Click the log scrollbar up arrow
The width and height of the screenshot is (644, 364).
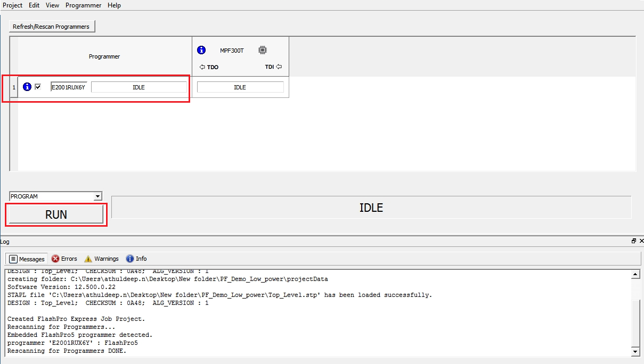635,275
